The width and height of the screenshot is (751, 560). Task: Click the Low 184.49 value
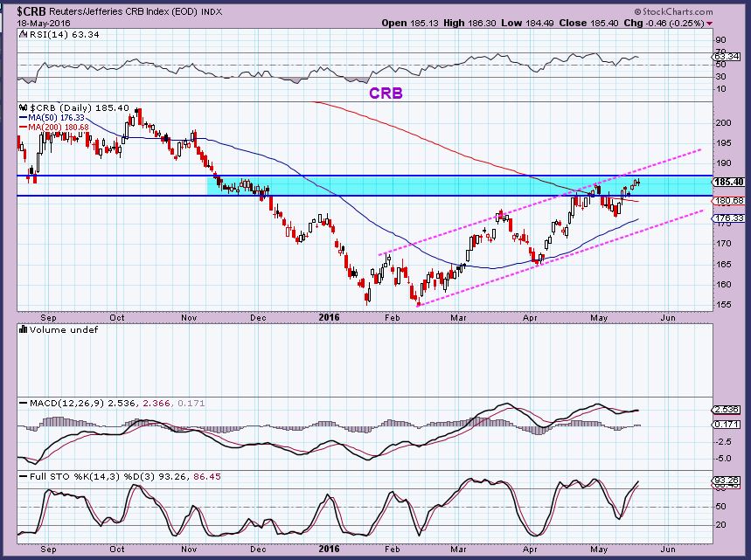click(526, 23)
